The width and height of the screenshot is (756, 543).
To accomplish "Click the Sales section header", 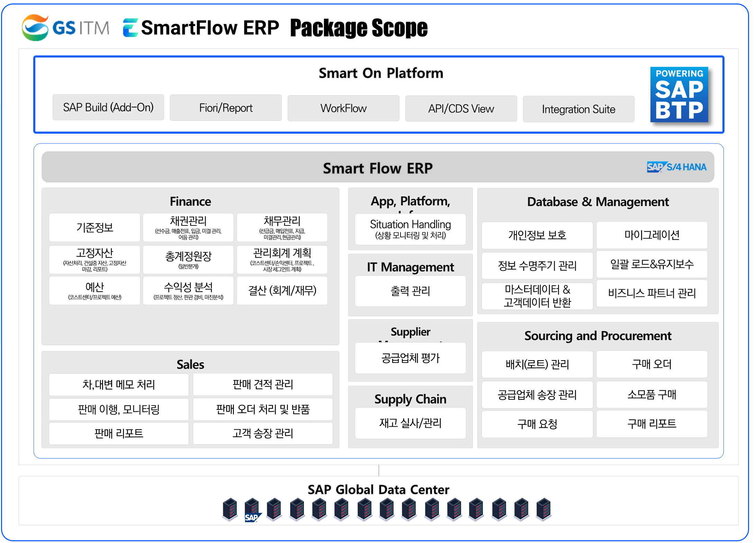I will tap(190, 364).
